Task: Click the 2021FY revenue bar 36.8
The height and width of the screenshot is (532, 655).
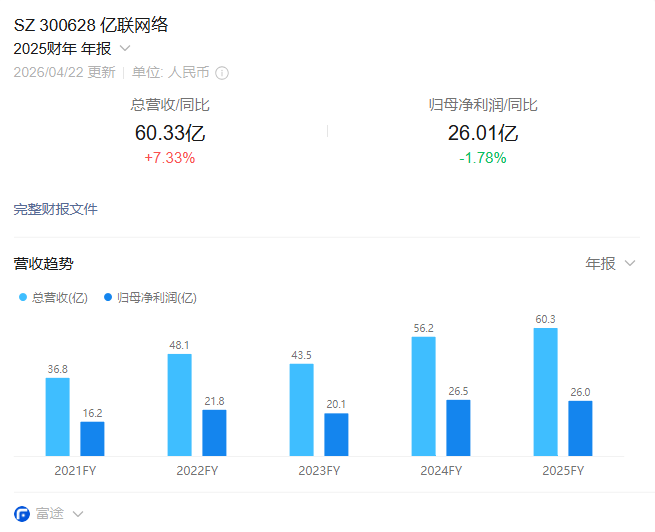Action: tap(58, 417)
